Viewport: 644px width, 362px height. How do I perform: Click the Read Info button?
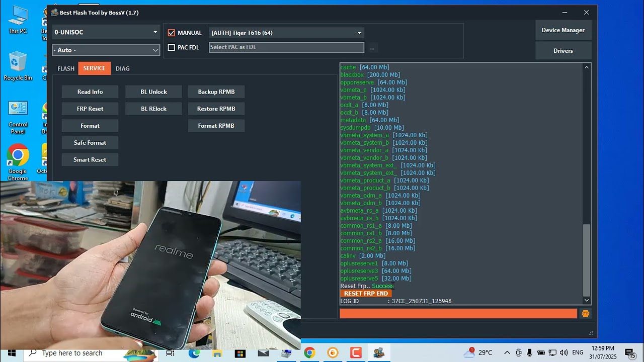[90, 92]
